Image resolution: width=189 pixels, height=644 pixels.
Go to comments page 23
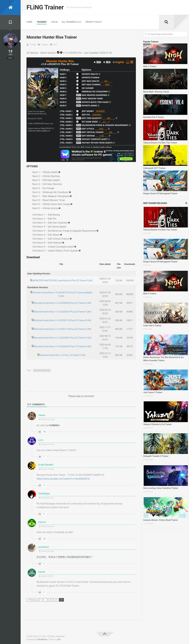coord(56,600)
